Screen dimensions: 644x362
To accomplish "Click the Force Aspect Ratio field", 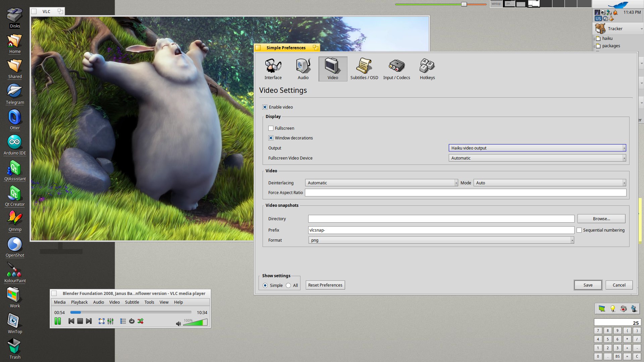I will tap(465, 192).
